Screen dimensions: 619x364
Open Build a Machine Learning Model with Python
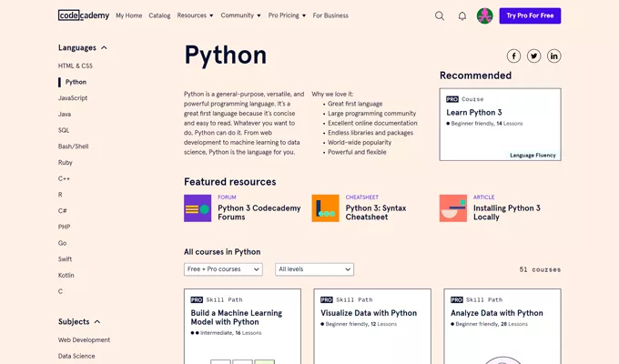236,318
